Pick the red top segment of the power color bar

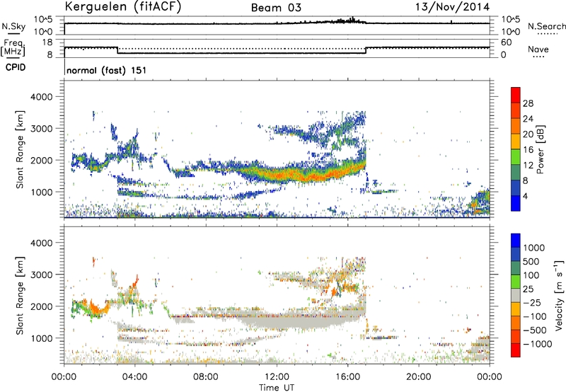pyautogui.click(x=516, y=95)
